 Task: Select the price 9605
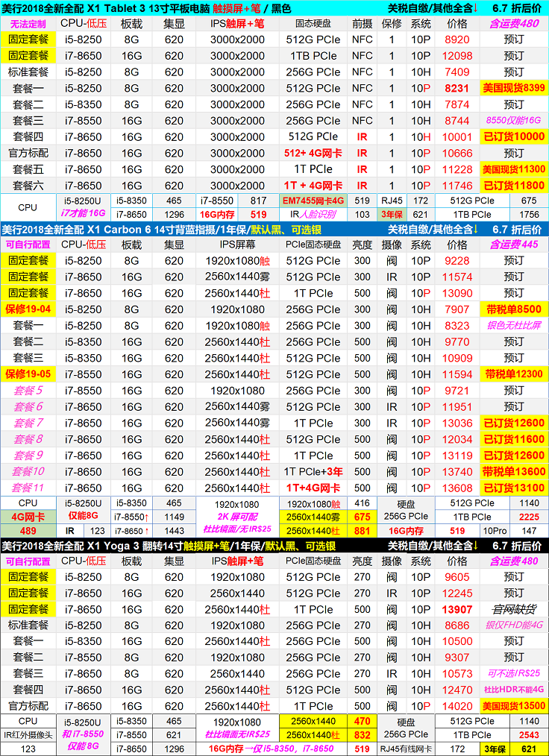pyautogui.click(x=457, y=577)
